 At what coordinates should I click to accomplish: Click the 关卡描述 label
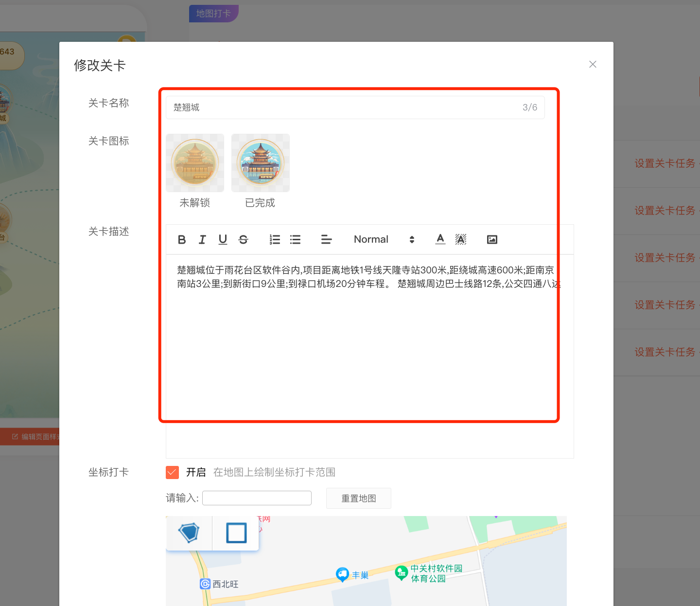[108, 232]
